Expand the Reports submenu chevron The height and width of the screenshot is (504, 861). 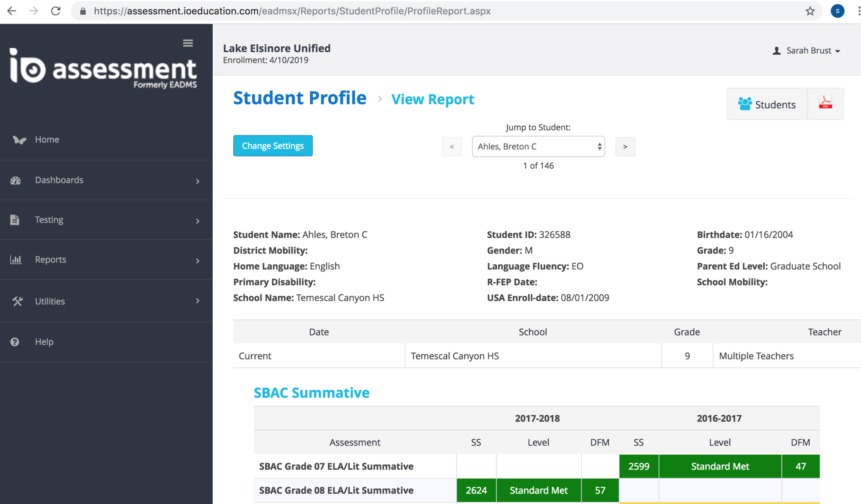point(198,261)
